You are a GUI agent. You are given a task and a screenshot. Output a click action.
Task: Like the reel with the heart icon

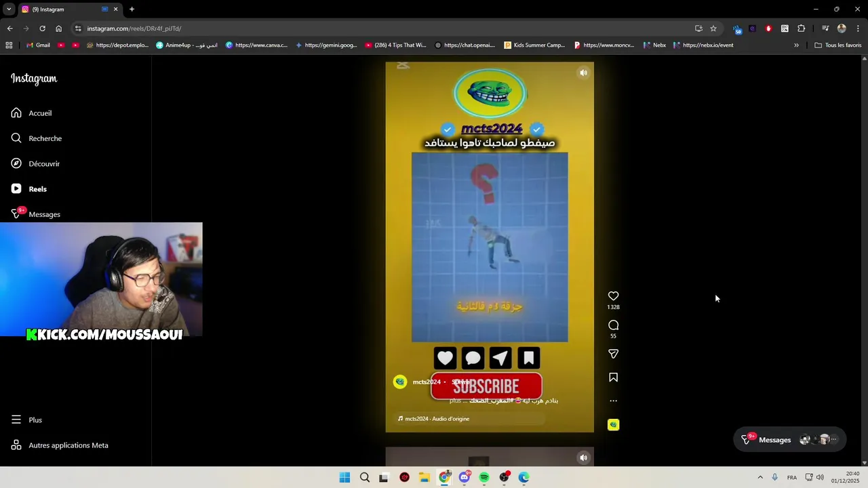pos(613,296)
